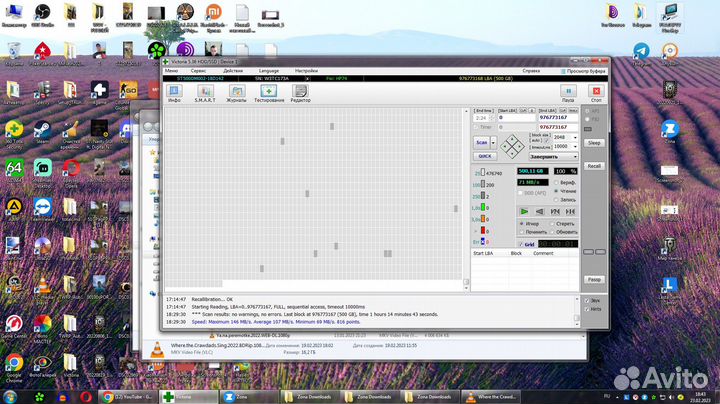Click the Scan button
The height and width of the screenshot is (404, 720).
481,142
